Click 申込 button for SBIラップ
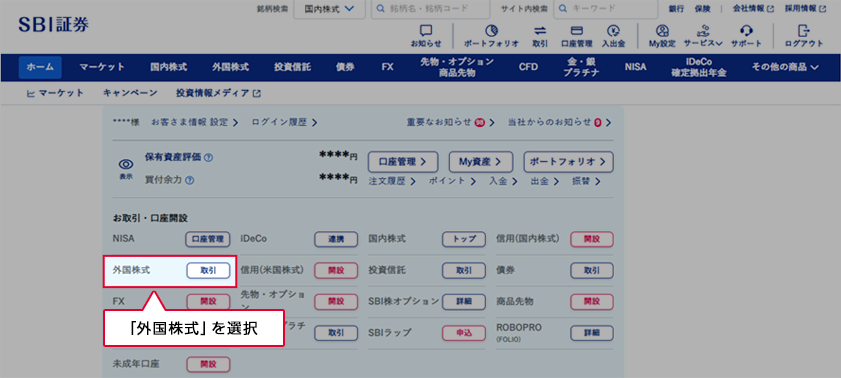Screen dimensions: 841x378 tap(464, 333)
